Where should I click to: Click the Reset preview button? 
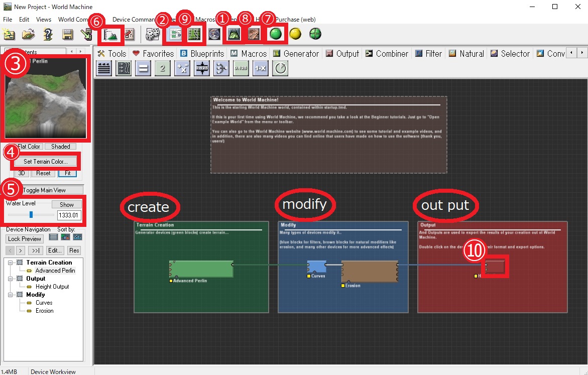(43, 173)
